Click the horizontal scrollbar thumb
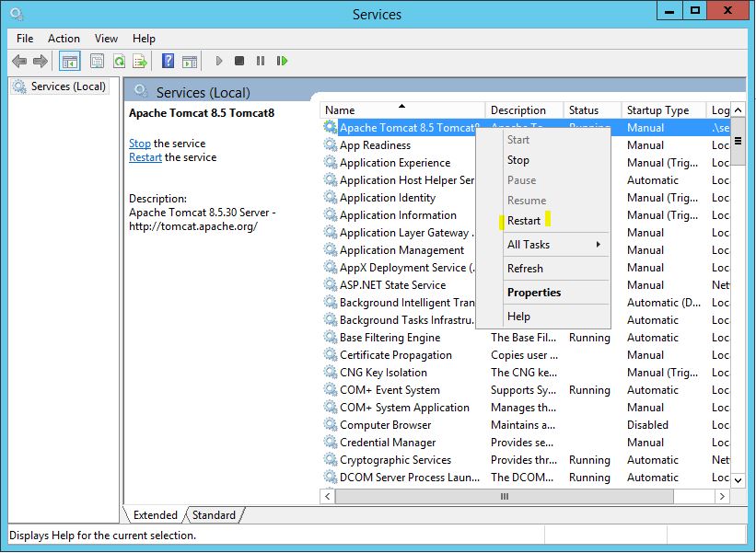Image resolution: width=756 pixels, height=553 pixels. point(505,496)
